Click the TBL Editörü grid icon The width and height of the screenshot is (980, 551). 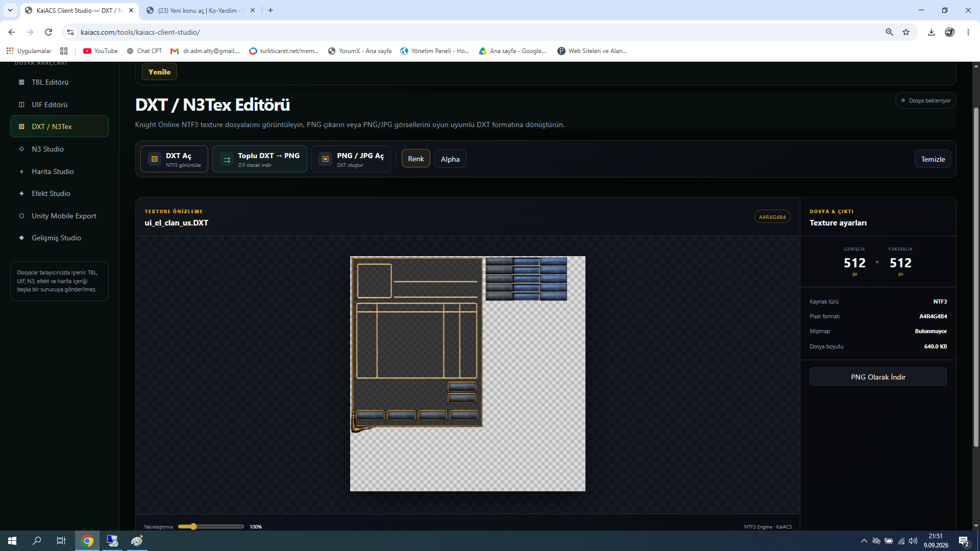[21, 82]
